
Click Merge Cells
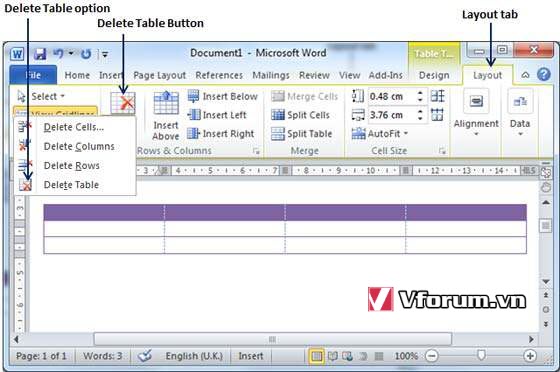[x=304, y=96]
